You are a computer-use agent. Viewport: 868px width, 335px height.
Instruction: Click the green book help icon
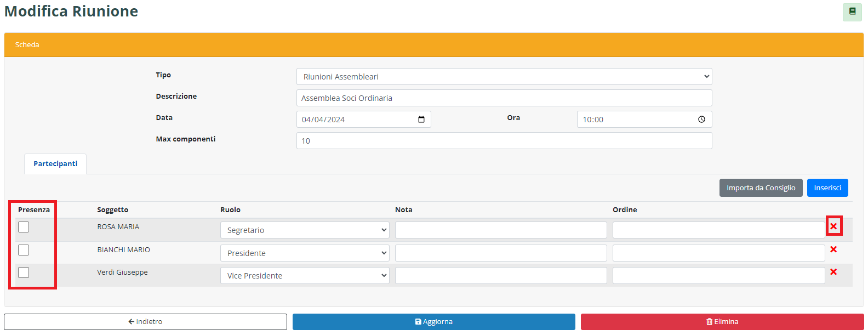tap(852, 12)
